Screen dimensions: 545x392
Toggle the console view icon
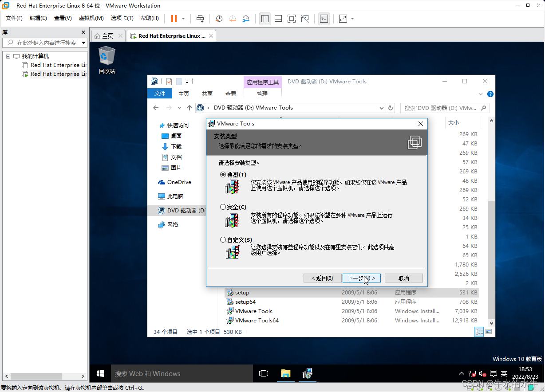point(324,19)
